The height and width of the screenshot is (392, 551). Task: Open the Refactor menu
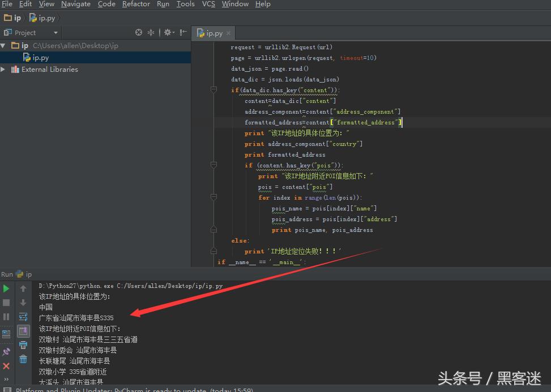coord(136,4)
